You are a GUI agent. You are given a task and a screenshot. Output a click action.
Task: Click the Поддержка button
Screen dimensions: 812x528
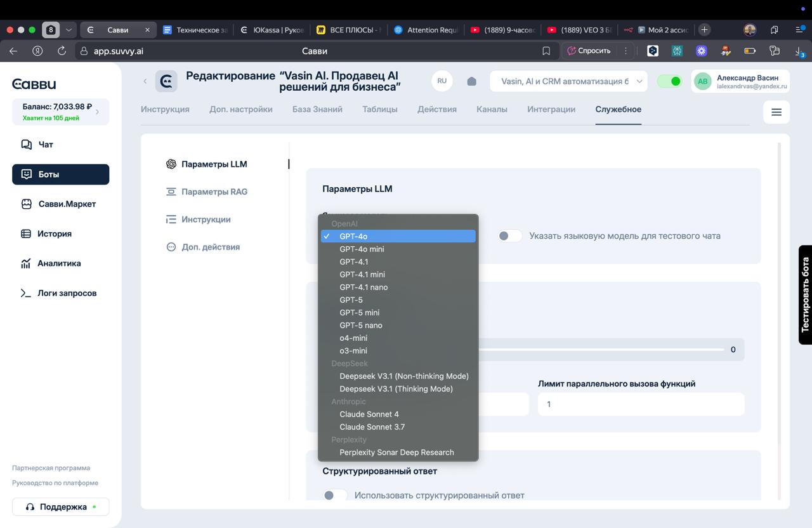(60, 507)
